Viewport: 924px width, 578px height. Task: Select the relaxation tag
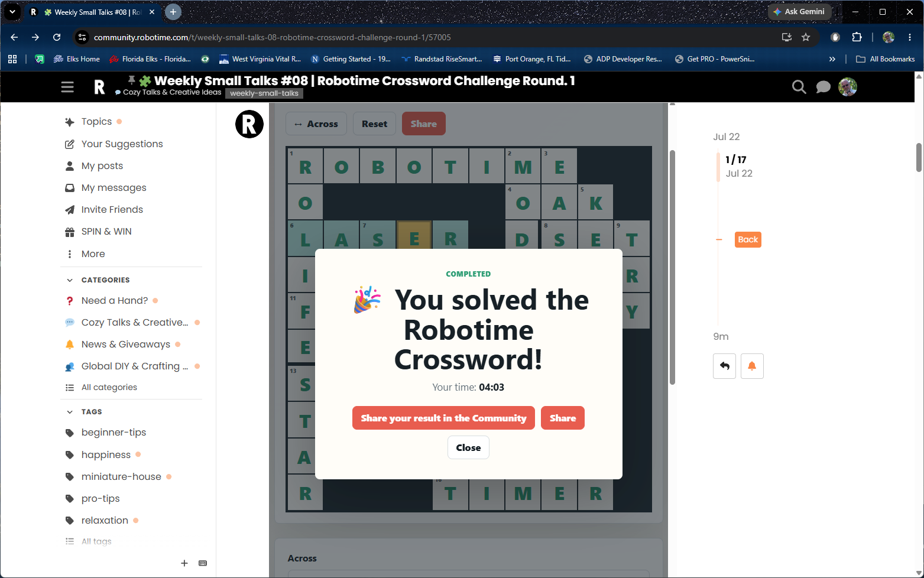[105, 521]
